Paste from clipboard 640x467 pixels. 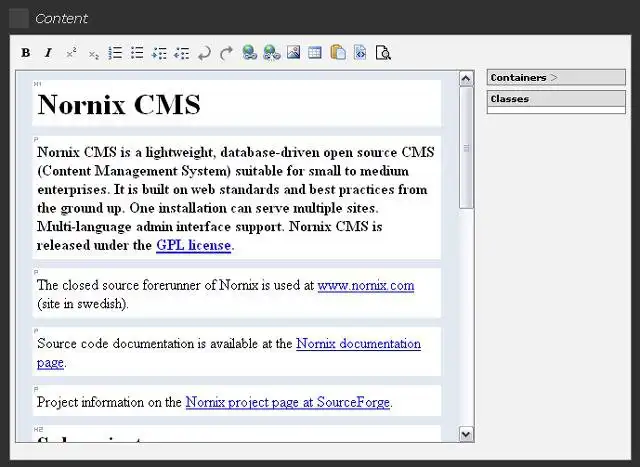click(x=338, y=53)
